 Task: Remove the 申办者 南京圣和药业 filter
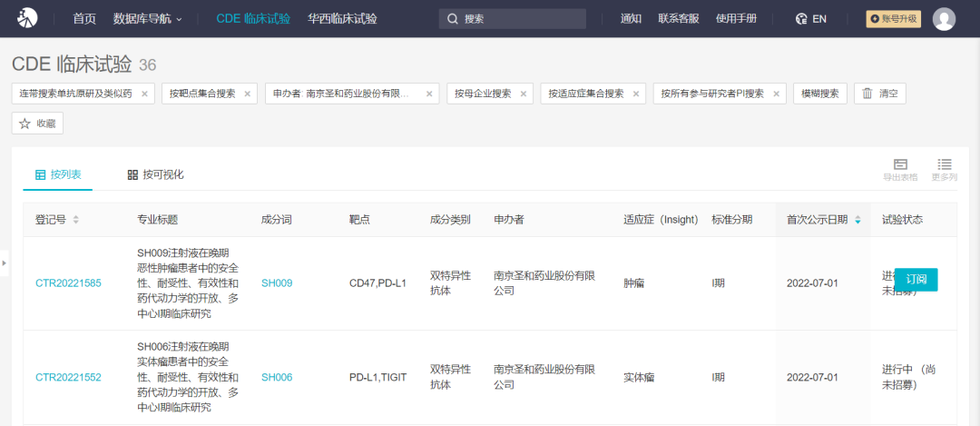(428, 94)
